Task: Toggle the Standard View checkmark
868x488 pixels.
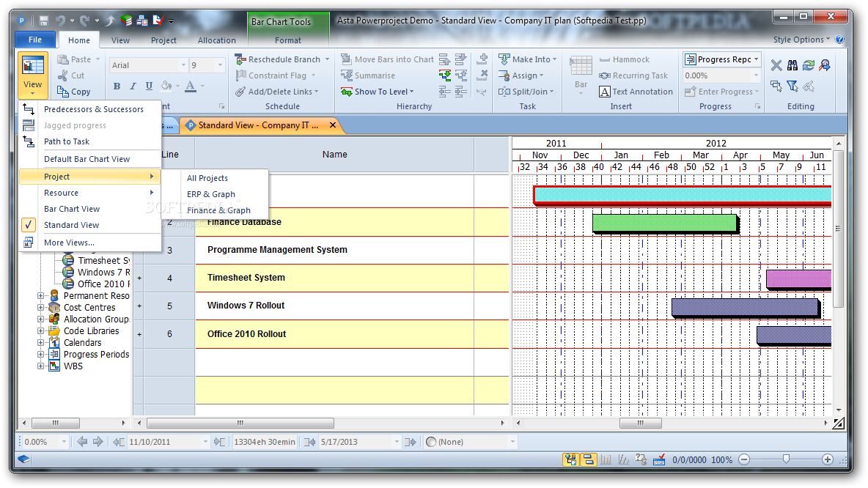Action: pos(29,225)
